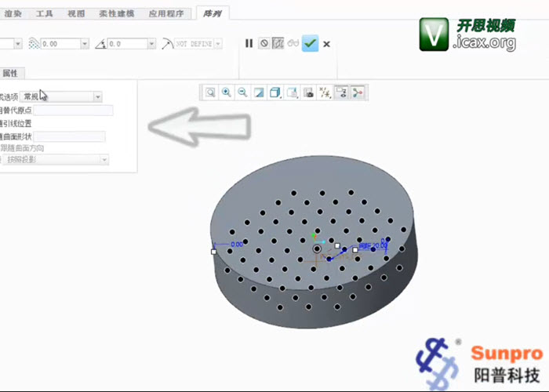The image size is (549, 392).
Task: Select the no-preview mode icon
Action: point(264,43)
